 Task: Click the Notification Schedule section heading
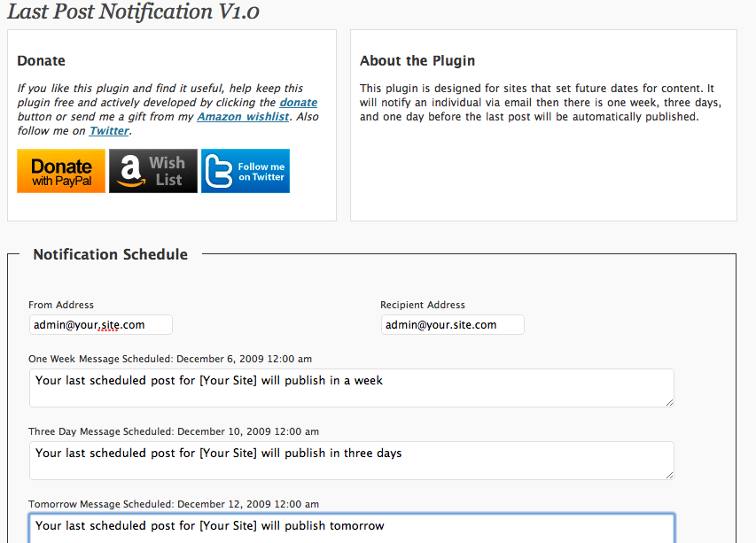[x=111, y=254]
